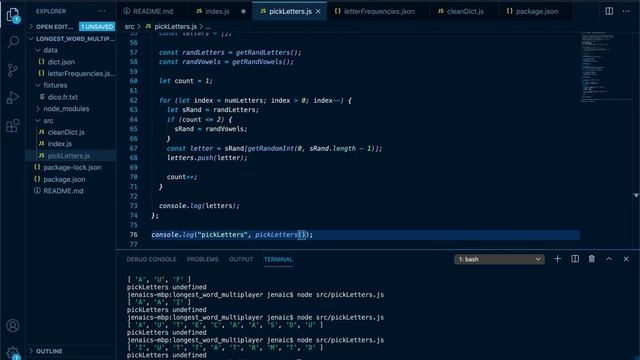Open package-lock.json in the explorer
The width and height of the screenshot is (640, 360).
(72, 167)
